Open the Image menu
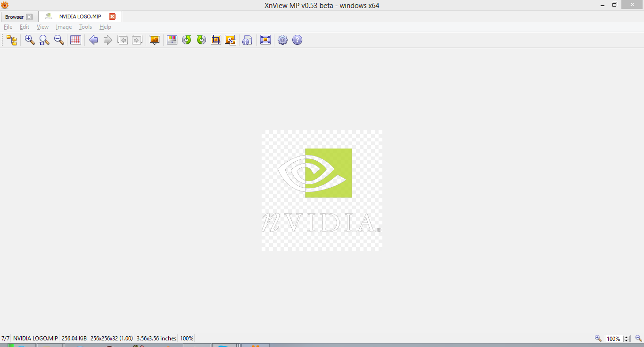This screenshot has height=347, width=644. coord(64,27)
